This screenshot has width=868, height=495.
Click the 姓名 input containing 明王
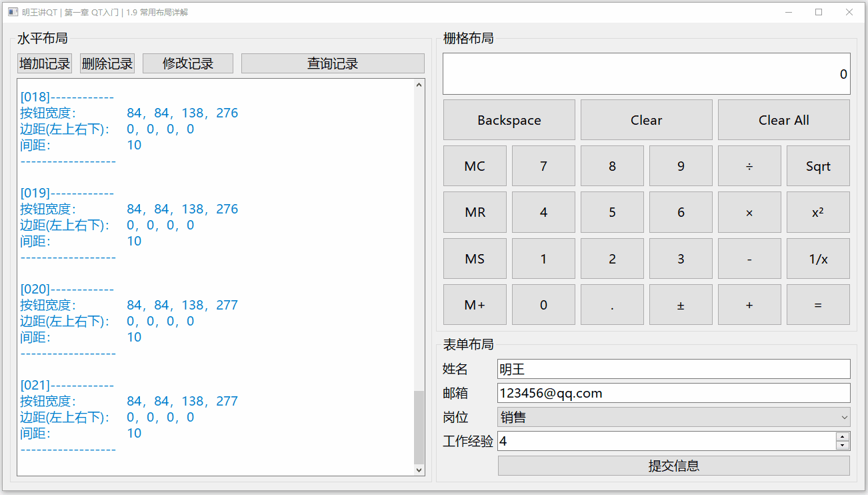click(x=673, y=368)
